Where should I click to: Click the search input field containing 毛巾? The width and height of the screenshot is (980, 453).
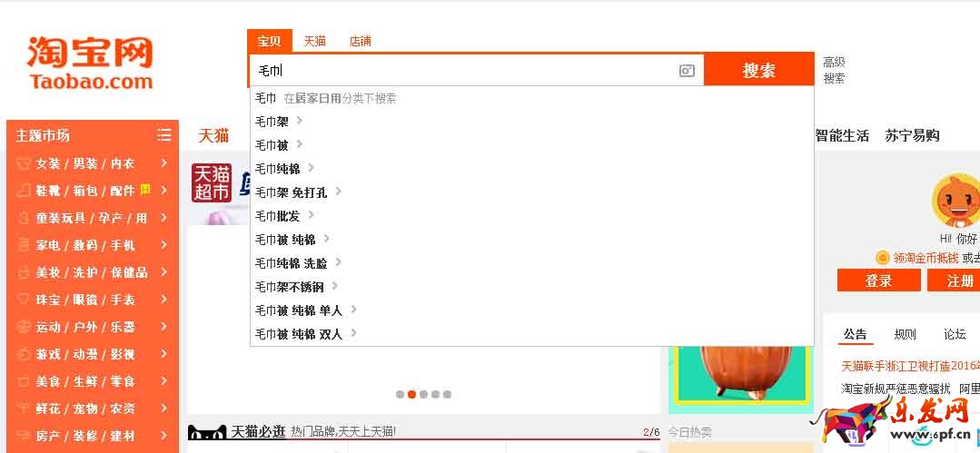pyautogui.click(x=463, y=71)
